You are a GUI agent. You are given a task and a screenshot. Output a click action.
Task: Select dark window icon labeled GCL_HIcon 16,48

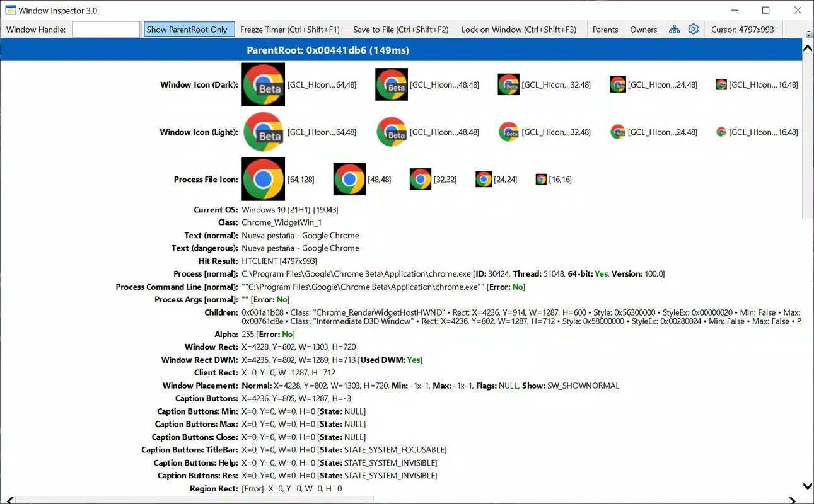tap(722, 84)
